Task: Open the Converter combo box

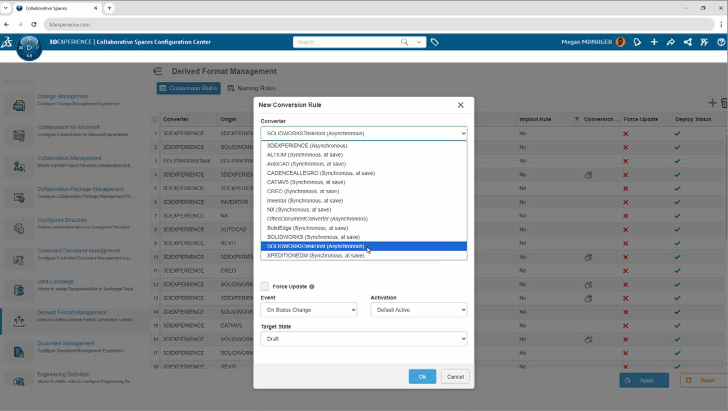Action: coord(364,133)
